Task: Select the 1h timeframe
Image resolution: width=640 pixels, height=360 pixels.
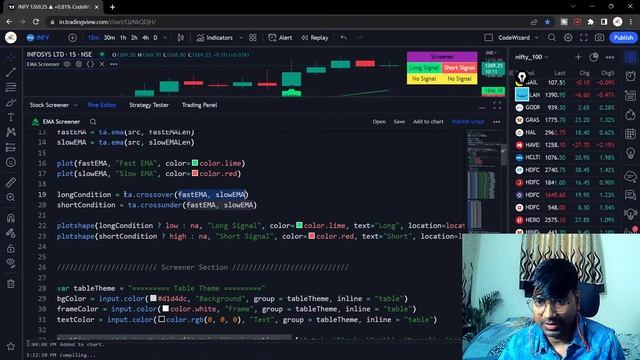Action: click(x=123, y=38)
